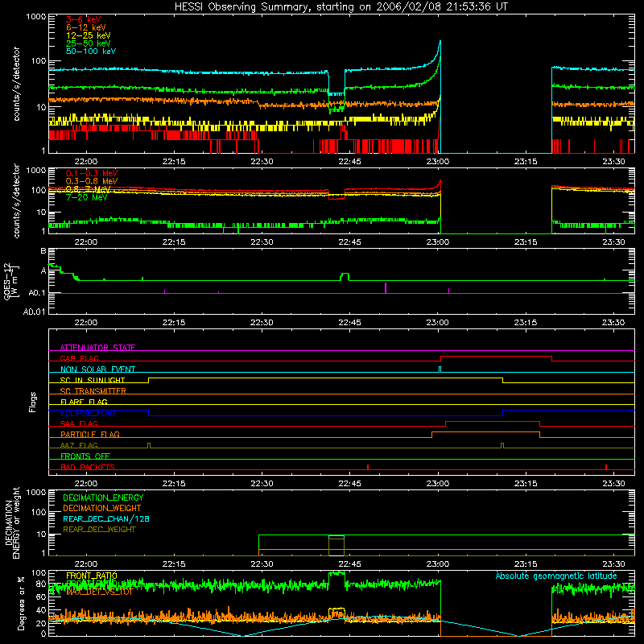
Task: Click the 23:15 time label under Flags panel
Action: tap(526, 484)
